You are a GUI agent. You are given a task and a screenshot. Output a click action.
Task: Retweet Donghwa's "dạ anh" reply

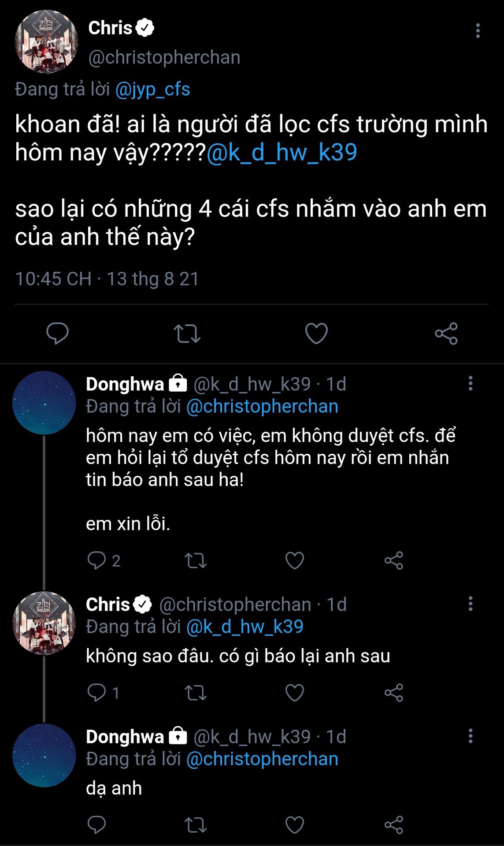pos(195,824)
